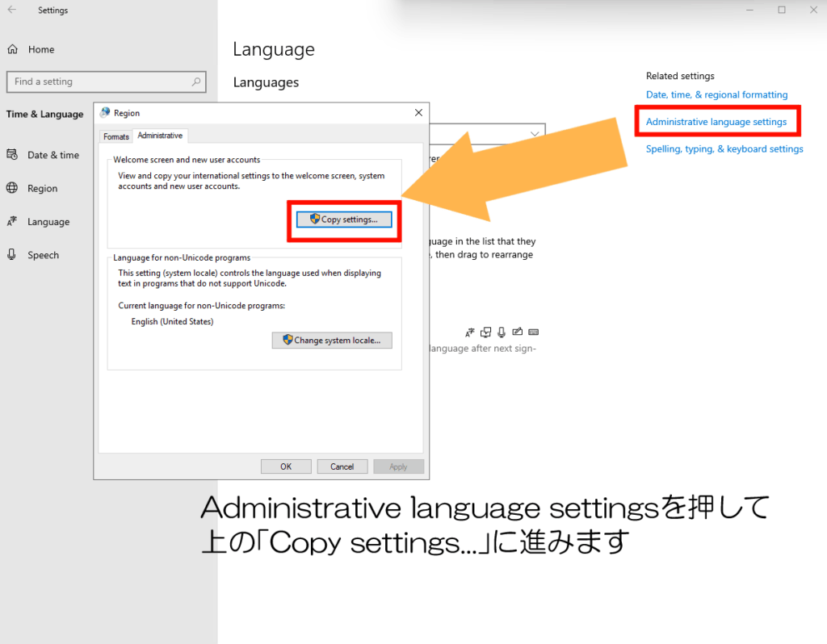Image resolution: width=827 pixels, height=644 pixels.
Task: Click the keyboard language feature icon
Action: tap(533, 332)
